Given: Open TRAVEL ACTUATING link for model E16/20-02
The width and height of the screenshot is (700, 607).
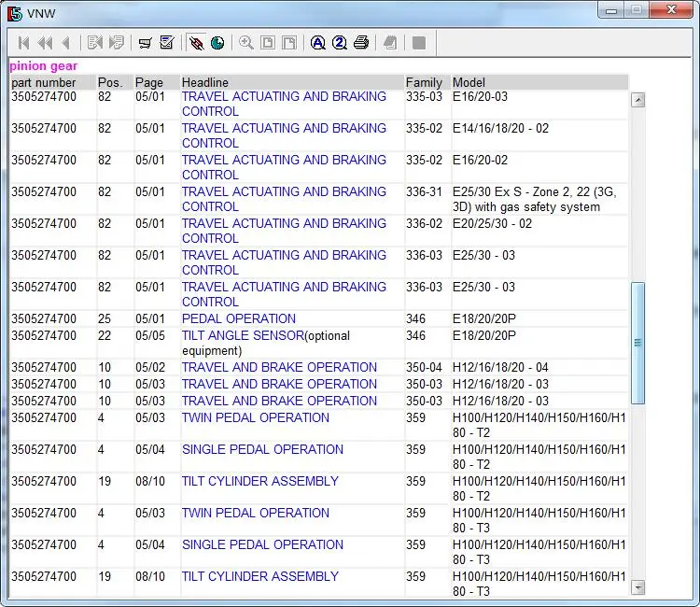Looking at the screenshot, I should 284,167.
